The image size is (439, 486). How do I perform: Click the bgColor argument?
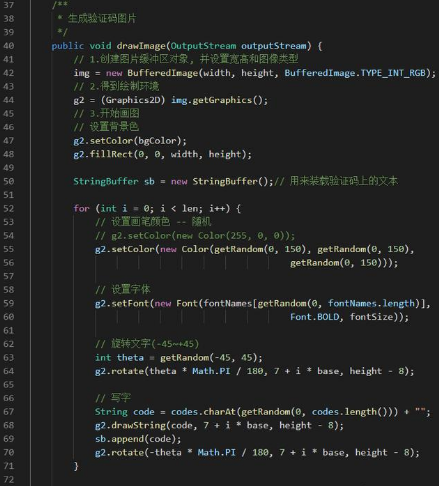(157, 141)
